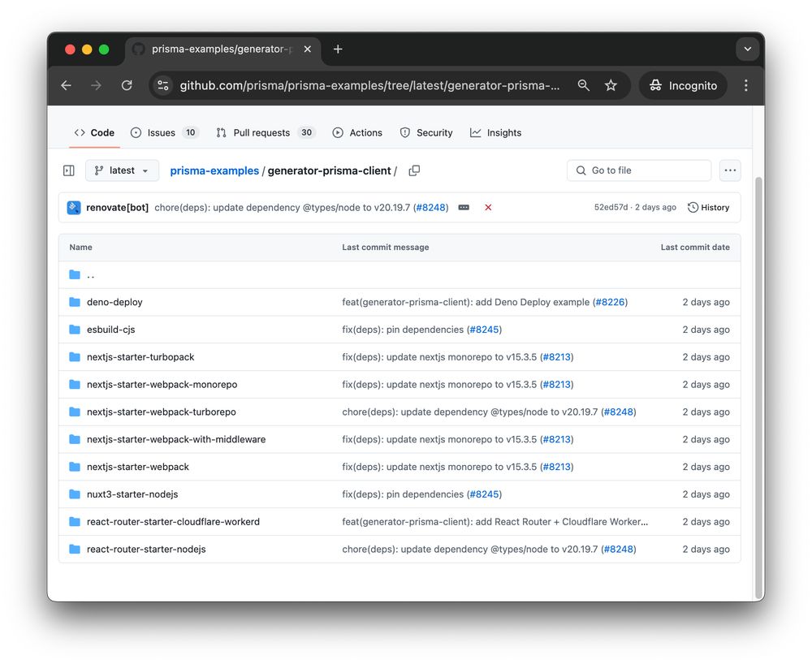Screen dimensions: 812x664
Task: Click the Issues count badge 10
Action: 191,133
